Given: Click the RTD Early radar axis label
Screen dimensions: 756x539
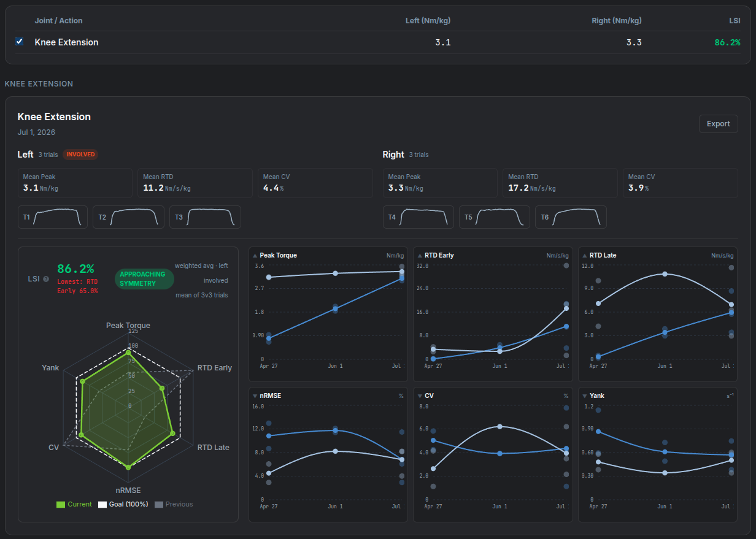Looking at the screenshot, I should [x=215, y=368].
